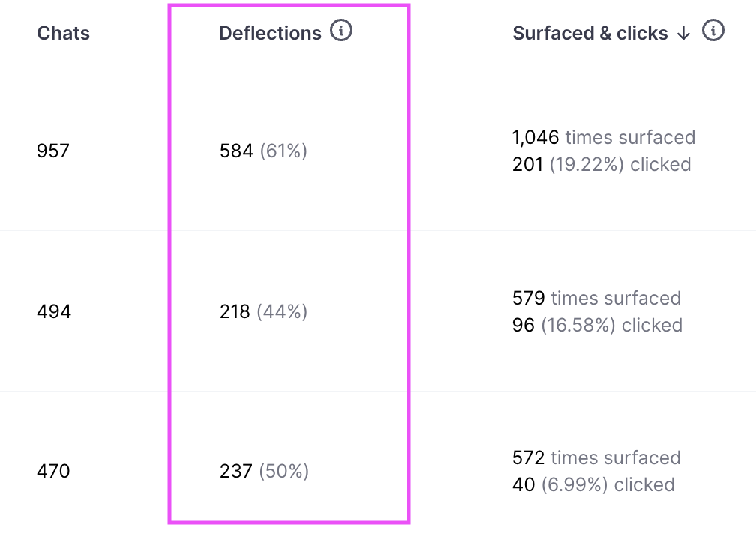The height and width of the screenshot is (543, 756).
Task: Click 579 times surfaced text
Action: [596, 298]
